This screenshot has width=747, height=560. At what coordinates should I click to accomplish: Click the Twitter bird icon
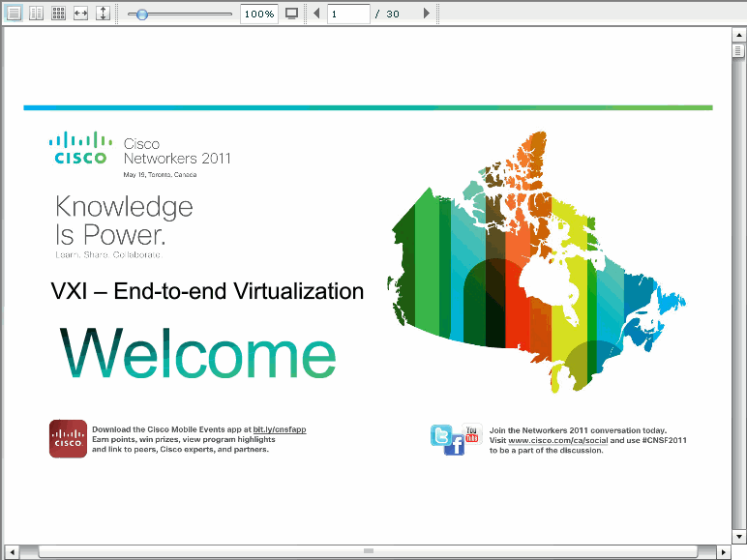pos(441,435)
